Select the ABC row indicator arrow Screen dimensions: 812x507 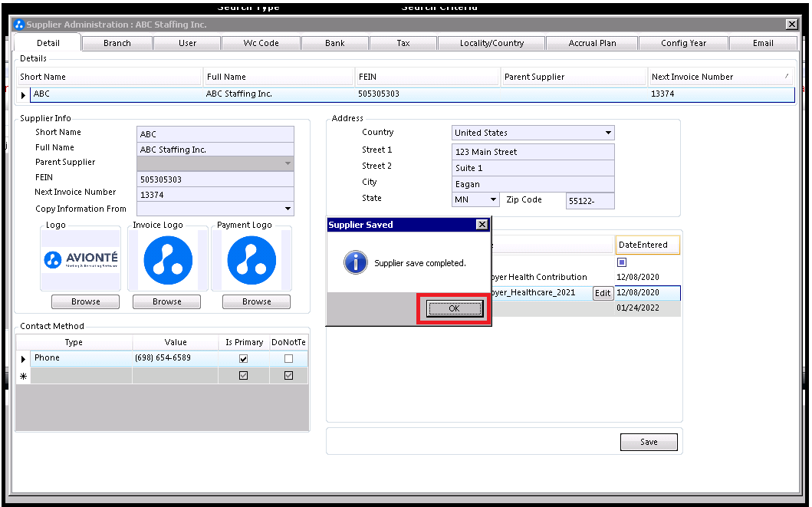click(x=23, y=95)
